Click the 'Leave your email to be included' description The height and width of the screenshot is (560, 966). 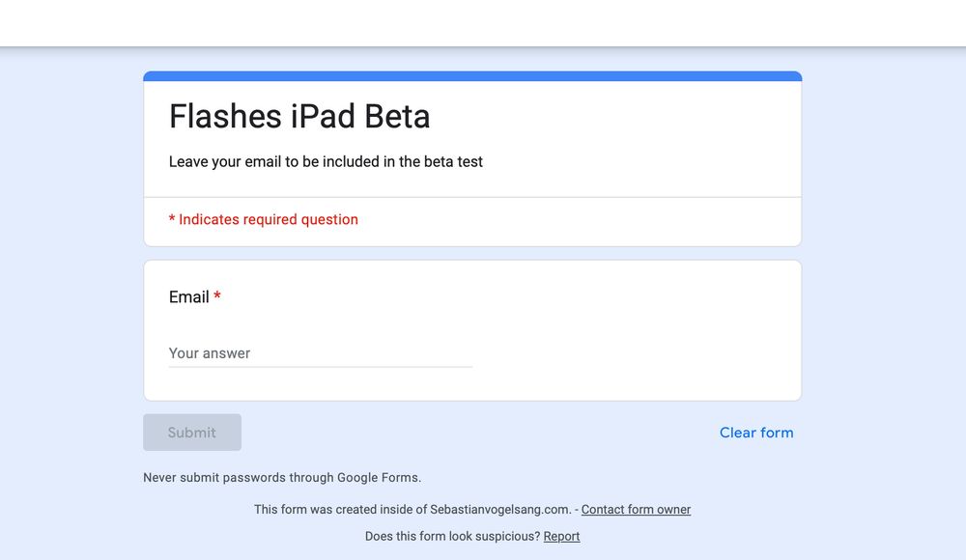326,161
